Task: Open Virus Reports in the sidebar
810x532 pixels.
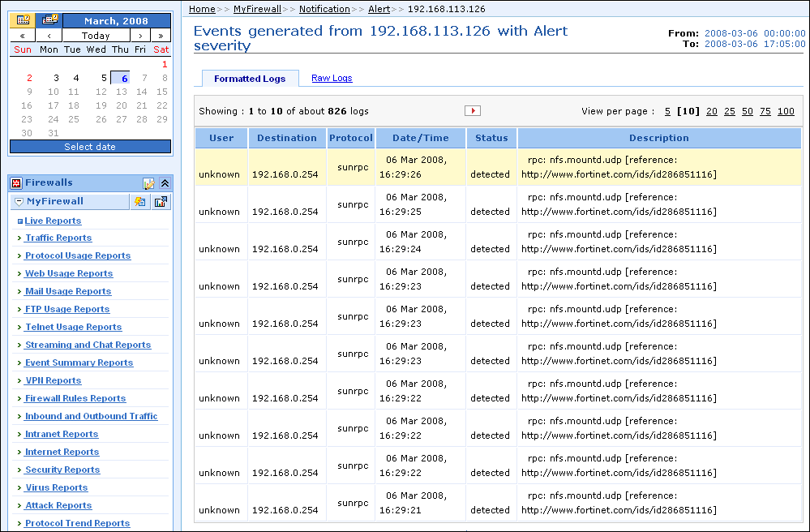Action: click(56, 487)
